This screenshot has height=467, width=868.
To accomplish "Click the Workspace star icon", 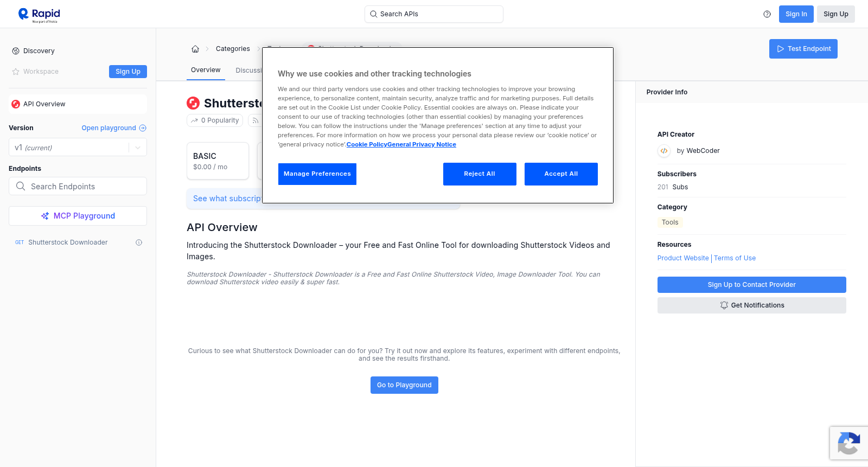I will coord(16,72).
